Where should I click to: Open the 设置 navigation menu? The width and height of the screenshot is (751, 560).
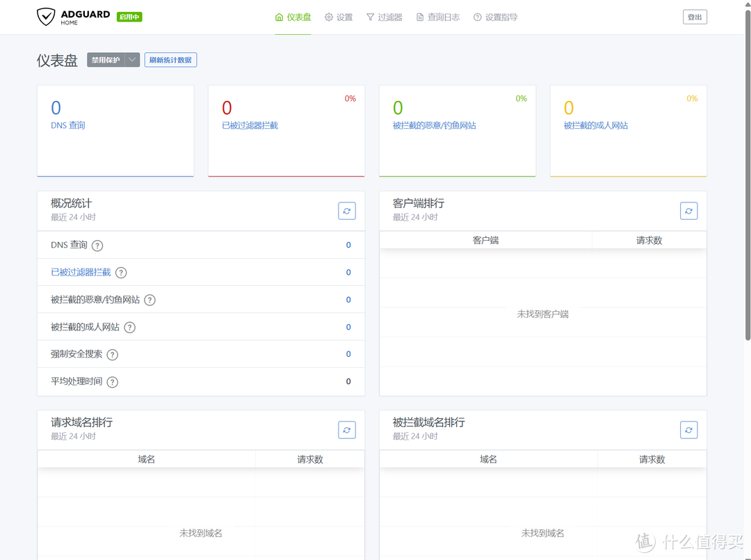(x=339, y=17)
